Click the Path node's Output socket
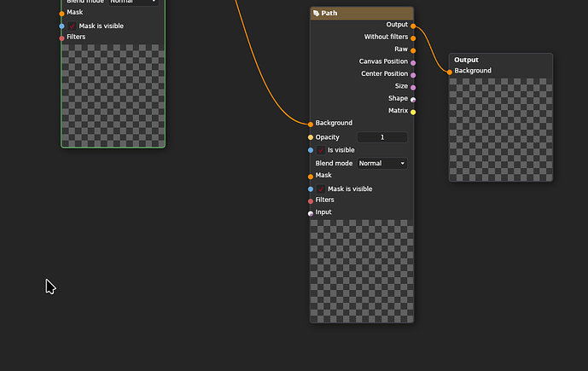 [x=413, y=26]
